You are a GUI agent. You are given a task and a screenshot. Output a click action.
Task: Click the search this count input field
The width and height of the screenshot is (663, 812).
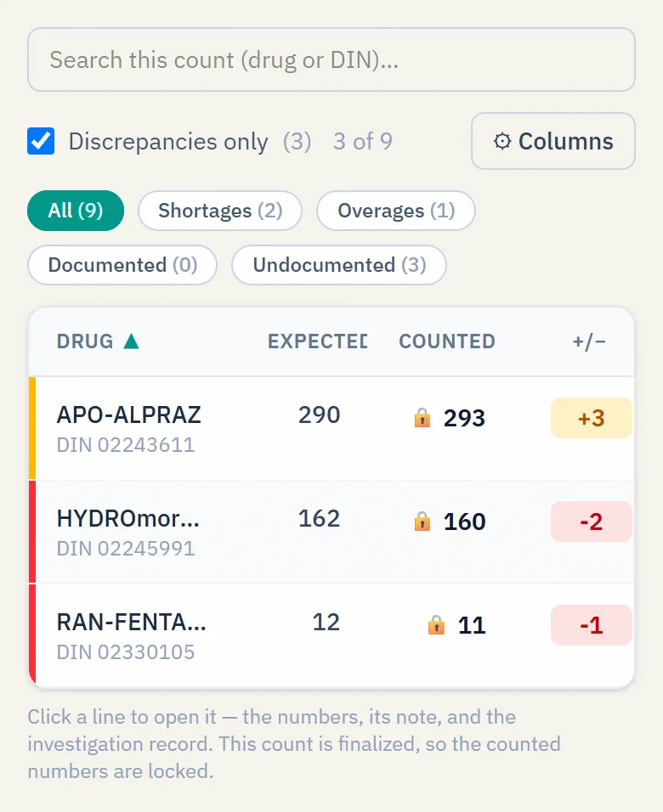331,59
